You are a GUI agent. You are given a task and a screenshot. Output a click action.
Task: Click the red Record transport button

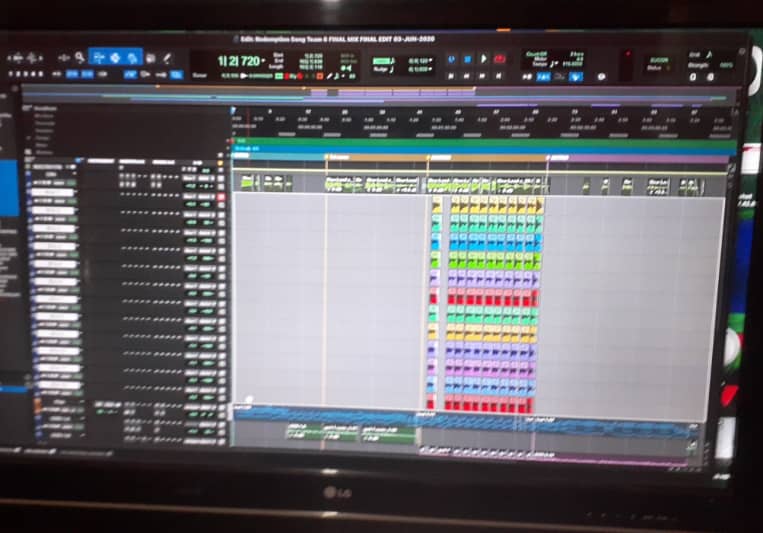(x=500, y=59)
